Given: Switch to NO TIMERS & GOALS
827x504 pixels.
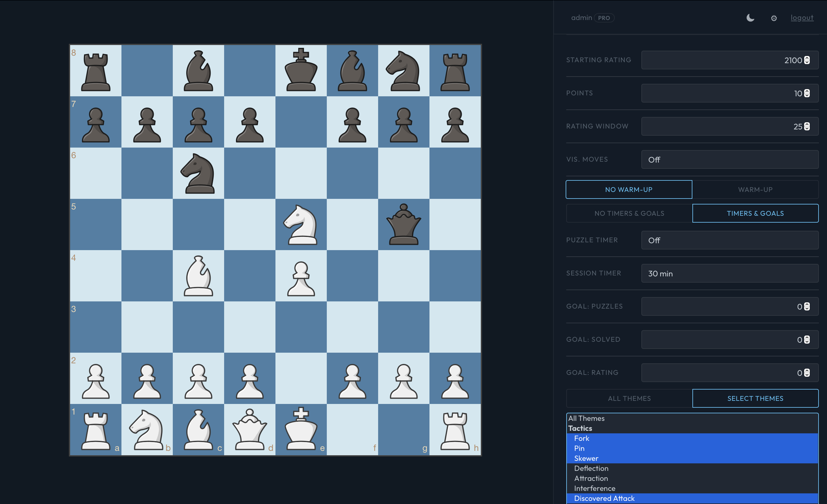Looking at the screenshot, I should pyautogui.click(x=629, y=213).
